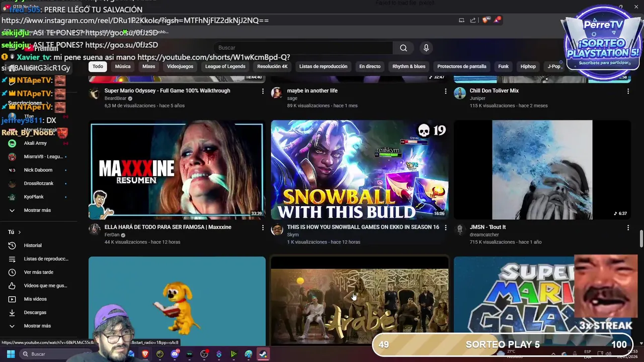Open the Juniper channel avatar
The image size is (644, 362).
(459, 93)
